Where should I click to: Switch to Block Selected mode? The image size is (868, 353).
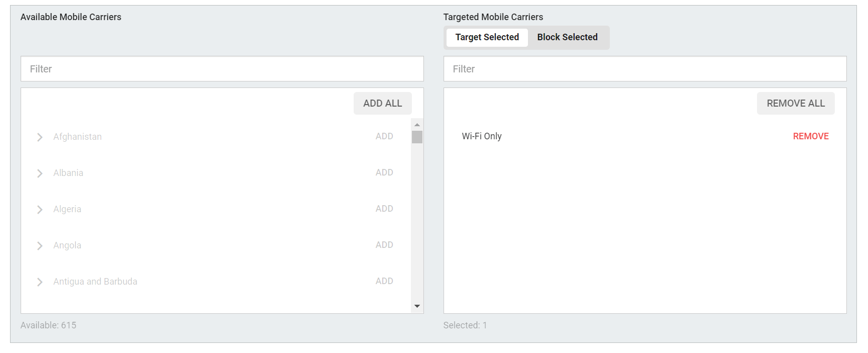coord(567,37)
